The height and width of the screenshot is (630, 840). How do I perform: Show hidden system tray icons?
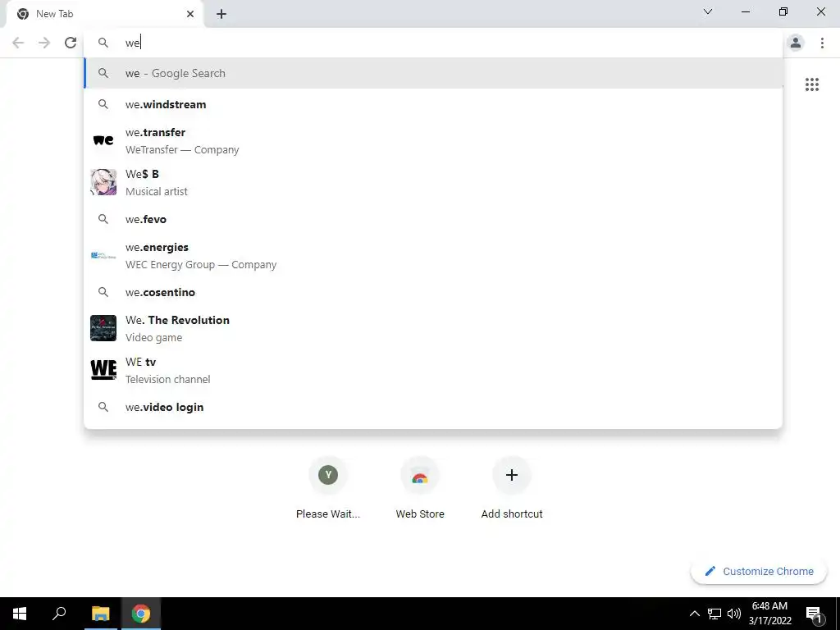pos(694,614)
